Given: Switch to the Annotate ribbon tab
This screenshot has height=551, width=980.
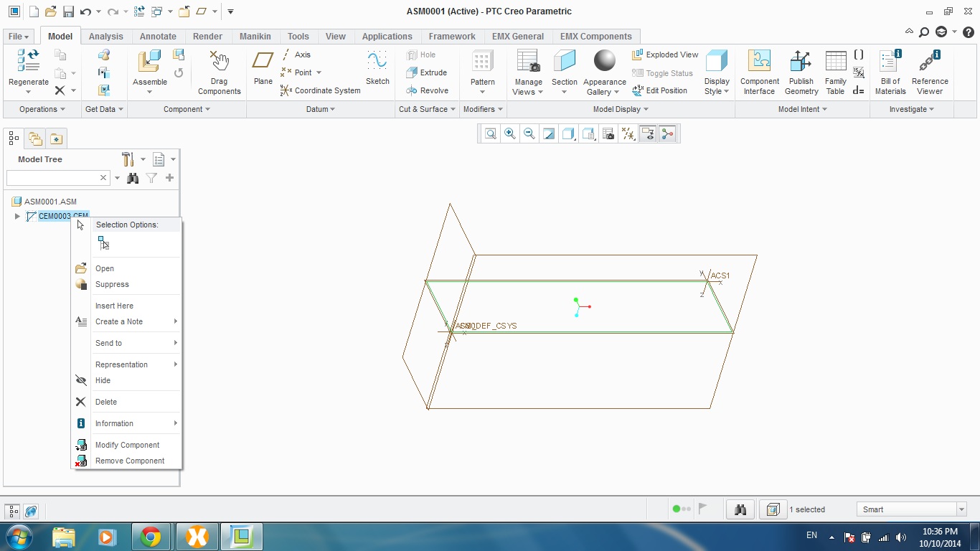Looking at the screenshot, I should click(x=158, y=37).
